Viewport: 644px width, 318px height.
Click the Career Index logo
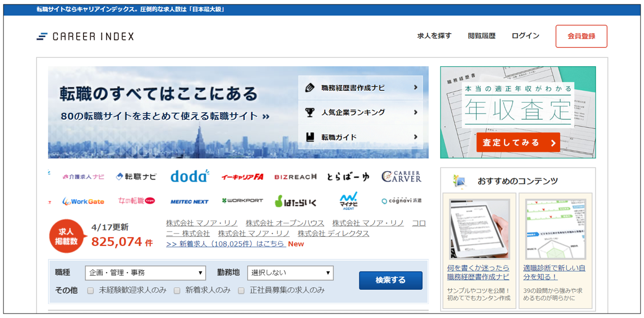click(85, 37)
